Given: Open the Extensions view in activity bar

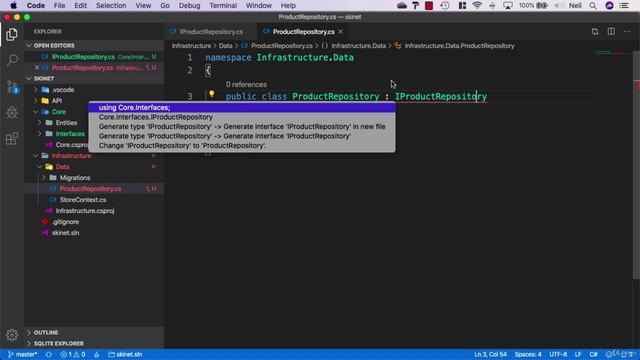Looking at the screenshot, I should point(12,138).
